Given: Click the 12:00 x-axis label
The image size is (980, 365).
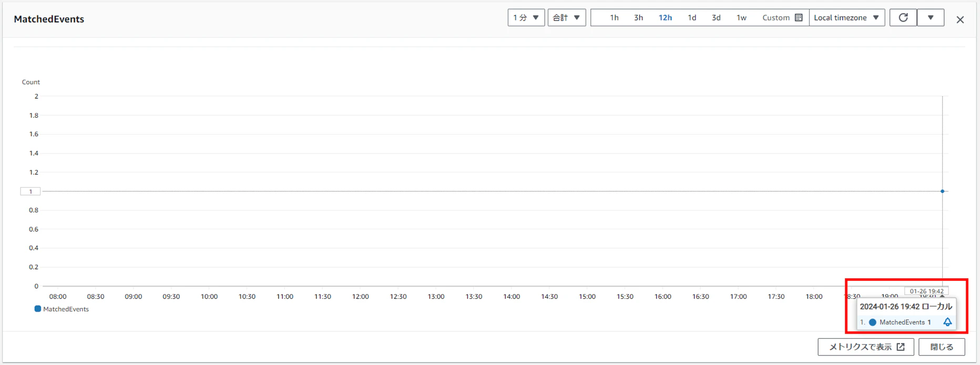Looking at the screenshot, I should pos(361,297).
